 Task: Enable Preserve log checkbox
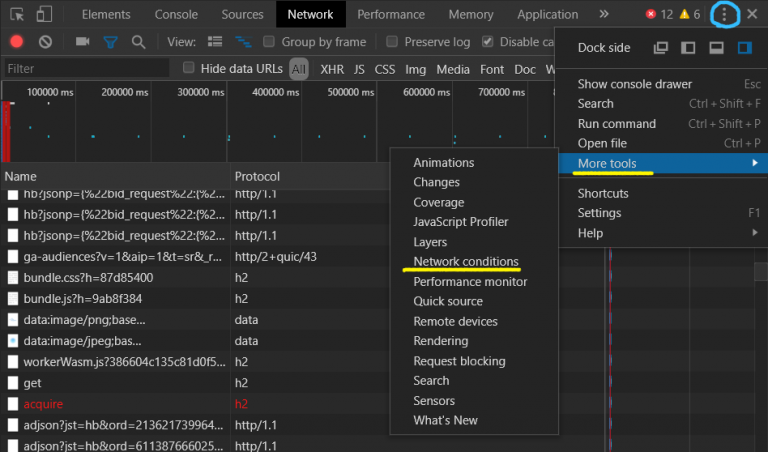(x=391, y=42)
